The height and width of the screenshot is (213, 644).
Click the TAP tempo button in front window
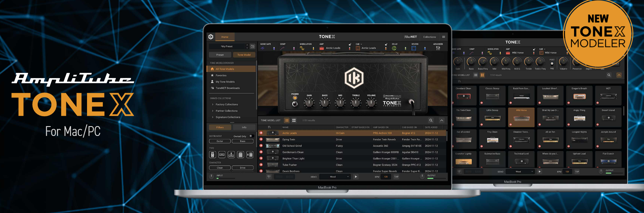(396, 177)
